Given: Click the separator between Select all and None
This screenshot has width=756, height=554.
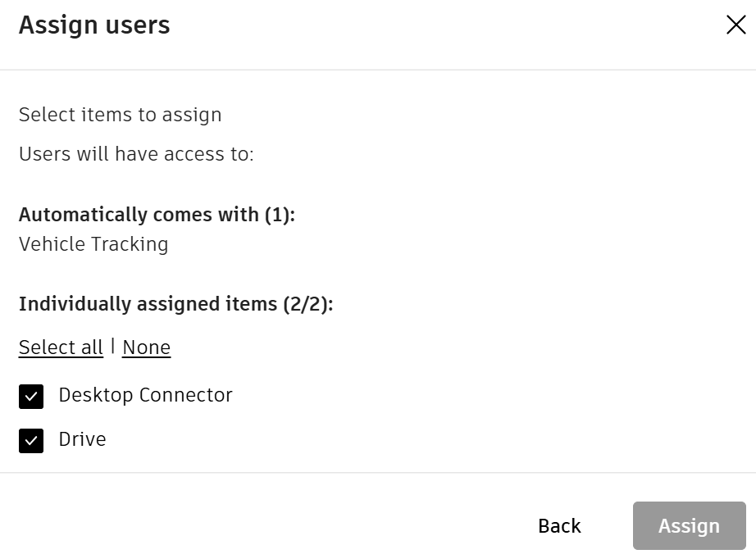Looking at the screenshot, I should pyautogui.click(x=113, y=346).
